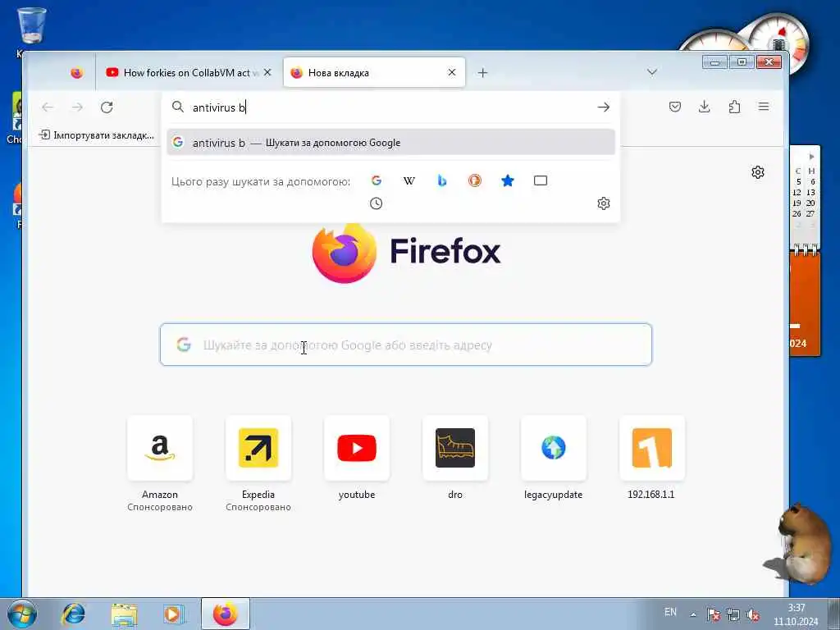Switch to the pinned Firefox tab
This screenshot has width=840, height=630.
76,72
